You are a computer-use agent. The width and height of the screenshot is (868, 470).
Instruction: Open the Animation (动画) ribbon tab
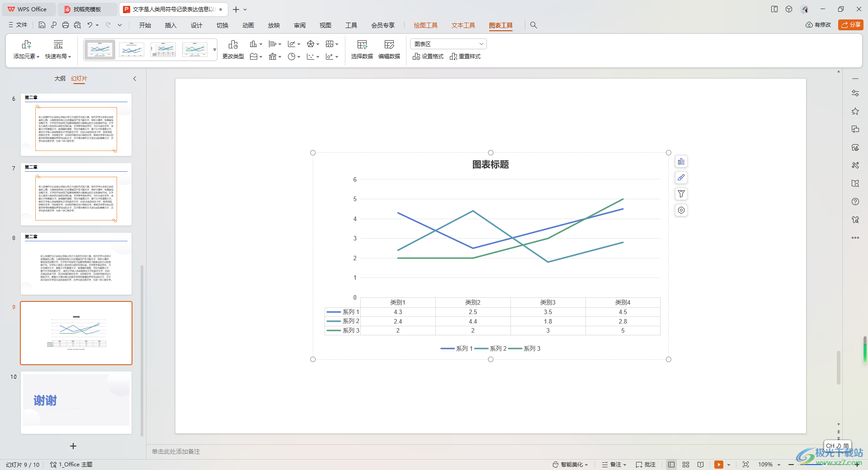coord(248,25)
